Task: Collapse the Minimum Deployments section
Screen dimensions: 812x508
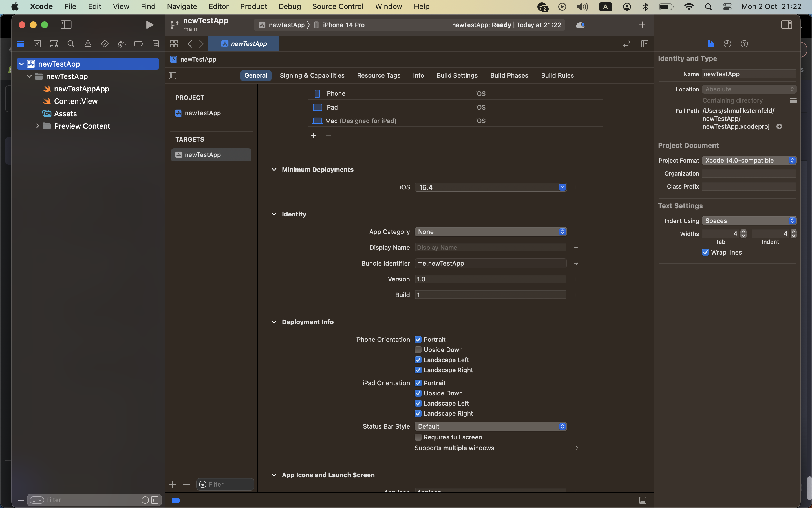Action: click(274, 170)
